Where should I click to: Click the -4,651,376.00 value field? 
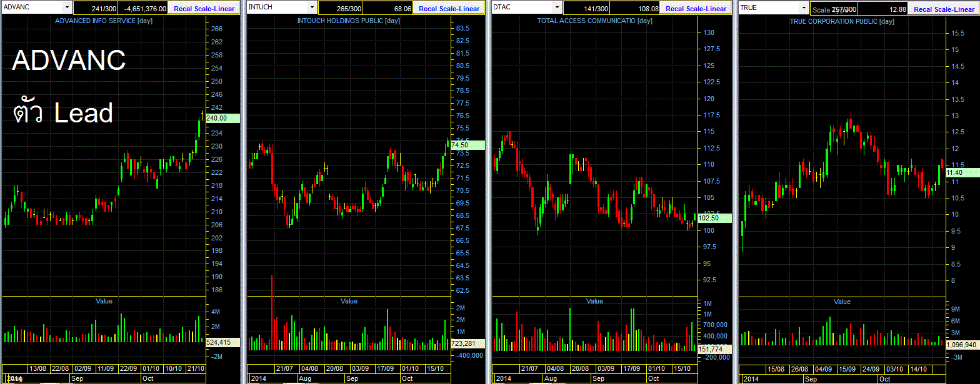(143, 9)
